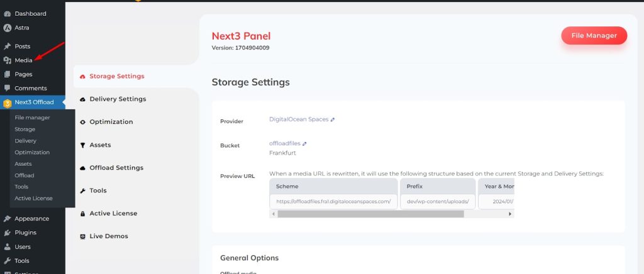This screenshot has width=644, height=274.
Task: Select Tools in the Next3 Offload submenu
Action: (x=21, y=187)
